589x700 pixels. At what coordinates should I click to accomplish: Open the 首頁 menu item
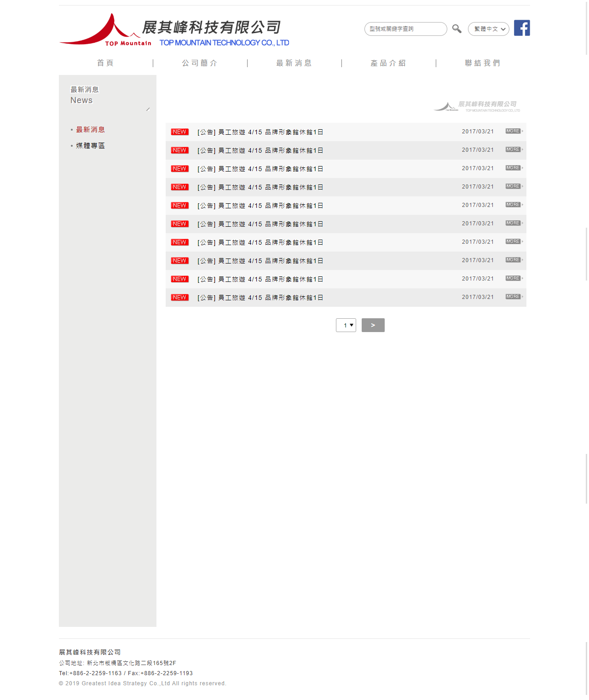(x=106, y=63)
